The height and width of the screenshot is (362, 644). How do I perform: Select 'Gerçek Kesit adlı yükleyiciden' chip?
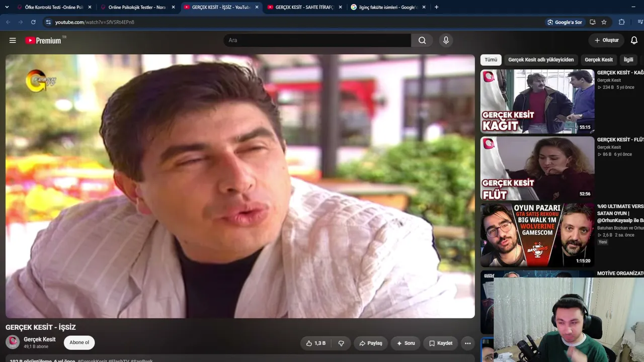(541, 60)
